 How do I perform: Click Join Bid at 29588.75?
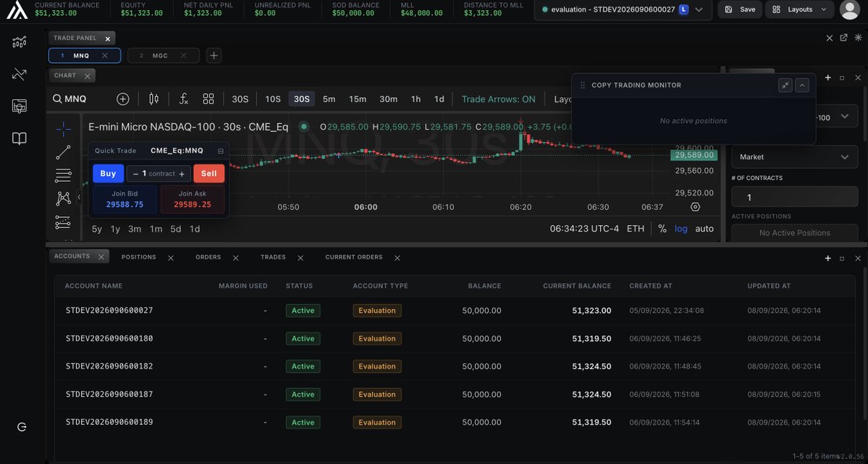pos(125,199)
